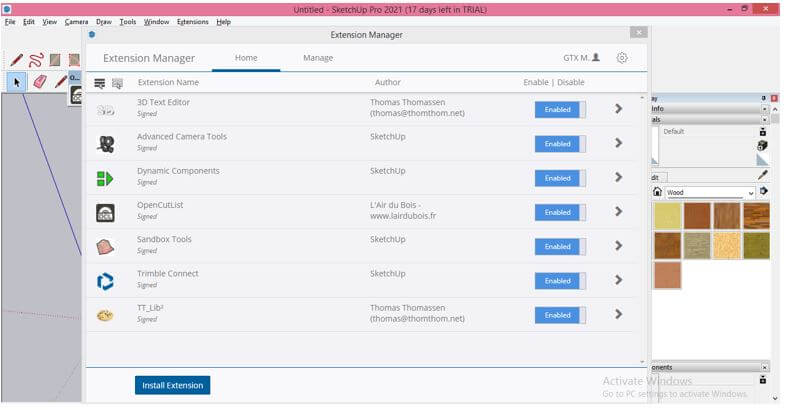Open the Camera menu
Viewport: 798px width, 410px height.
click(x=76, y=22)
